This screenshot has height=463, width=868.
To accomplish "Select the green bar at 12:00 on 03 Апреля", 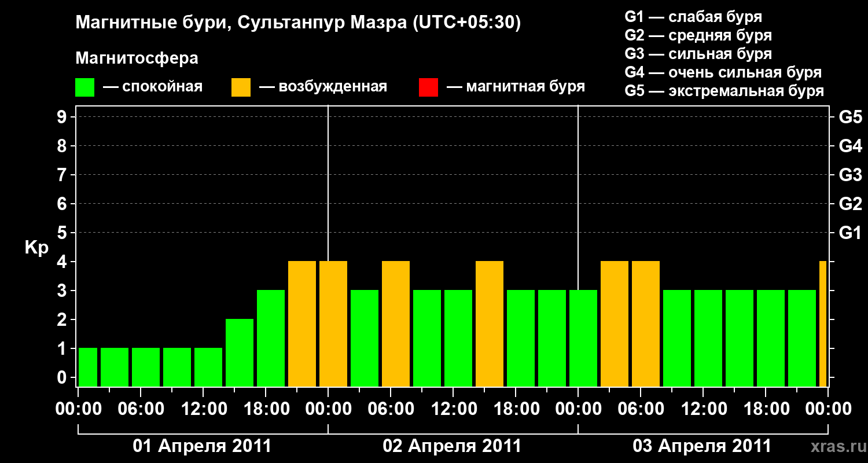I will point(708,338).
